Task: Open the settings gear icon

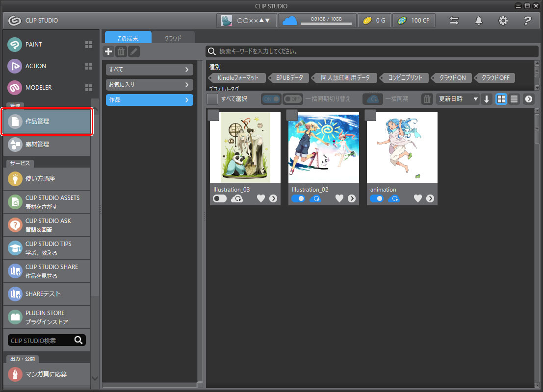Action: [x=503, y=21]
